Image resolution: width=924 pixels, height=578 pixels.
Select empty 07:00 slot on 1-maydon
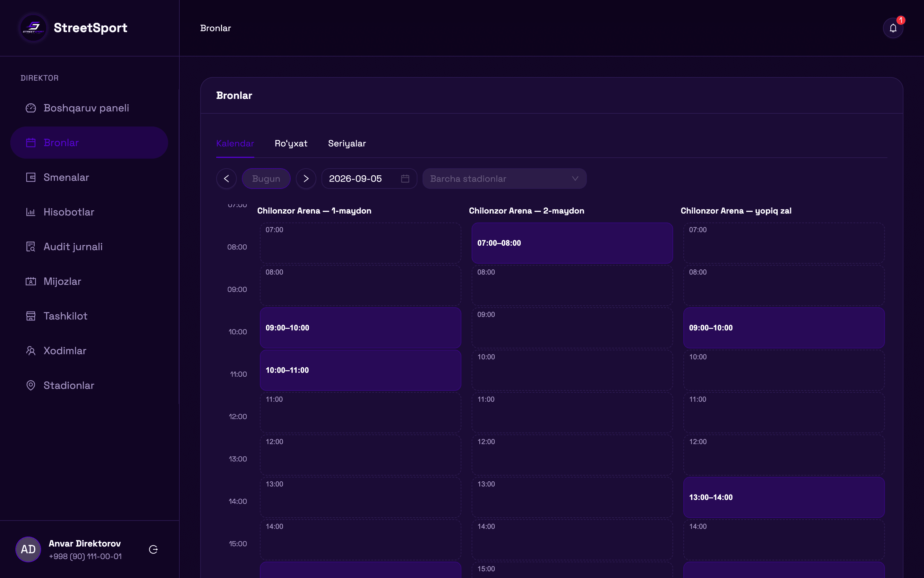pos(360,243)
